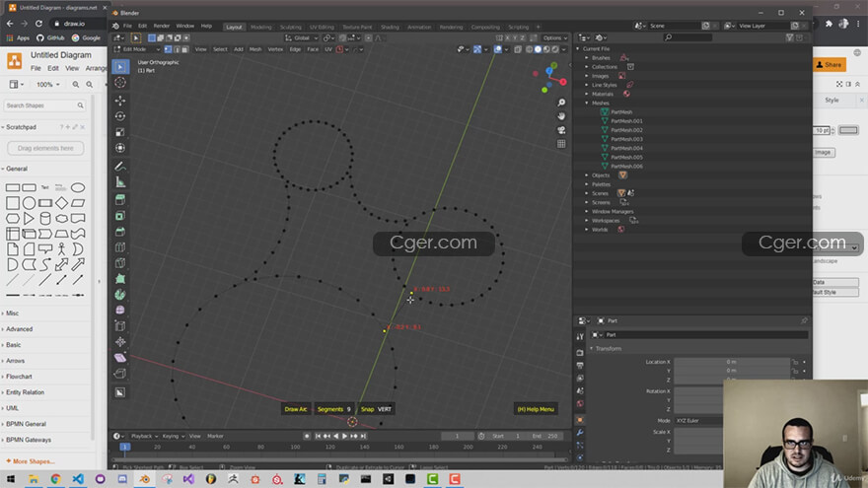Choose the Poly Build tool
Viewport: 868px width, 488px height.
click(x=120, y=279)
